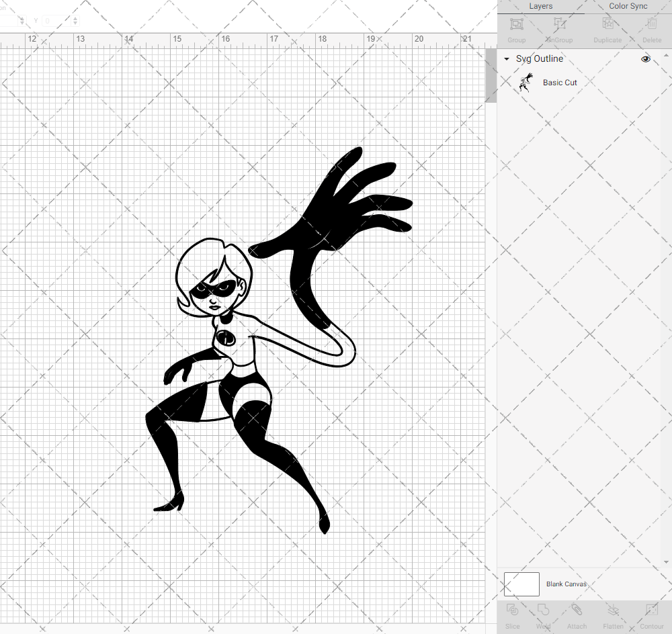This screenshot has width=672, height=634.
Task: Switch to the Color Sync tab
Action: click(628, 6)
